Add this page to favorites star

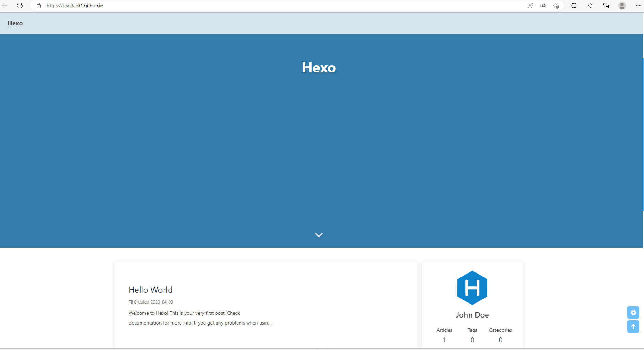(x=556, y=6)
